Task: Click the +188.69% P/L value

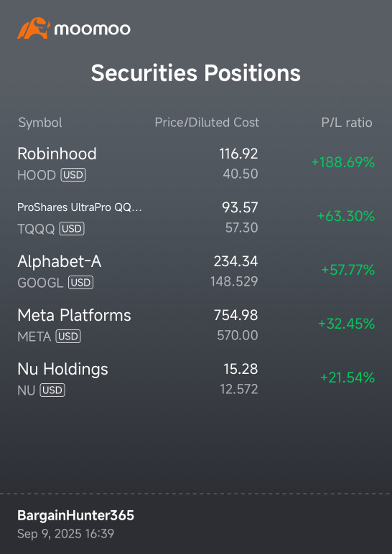Action: (x=343, y=163)
